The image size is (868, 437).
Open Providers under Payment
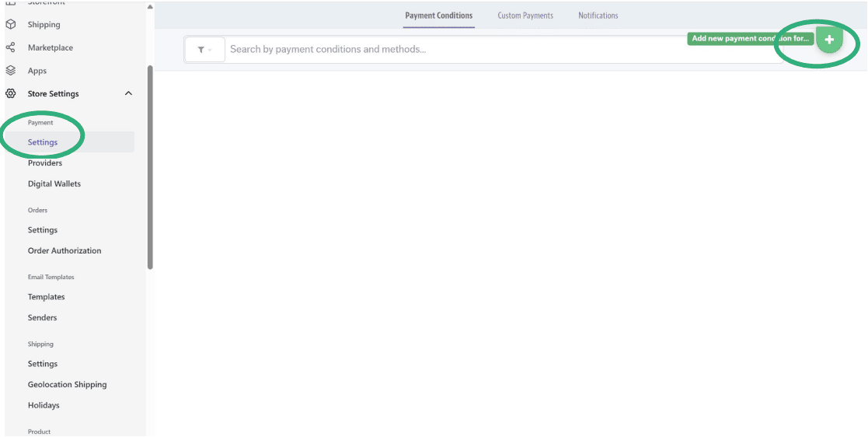[45, 163]
